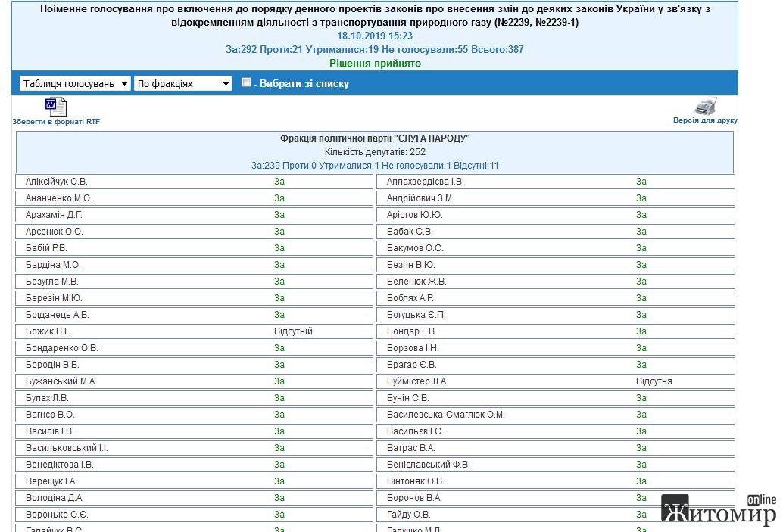Select deputy 'Ананченко М.О.'

[59, 198]
